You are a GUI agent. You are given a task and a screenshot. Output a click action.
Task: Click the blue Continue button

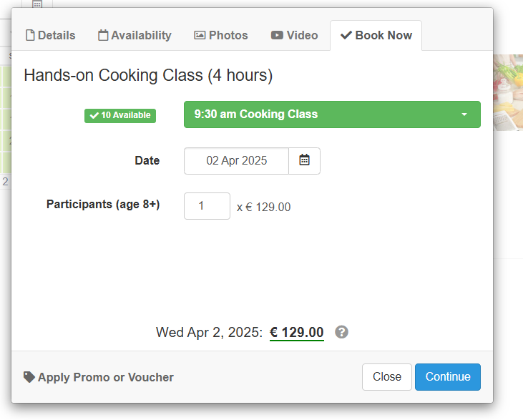point(447,376)
